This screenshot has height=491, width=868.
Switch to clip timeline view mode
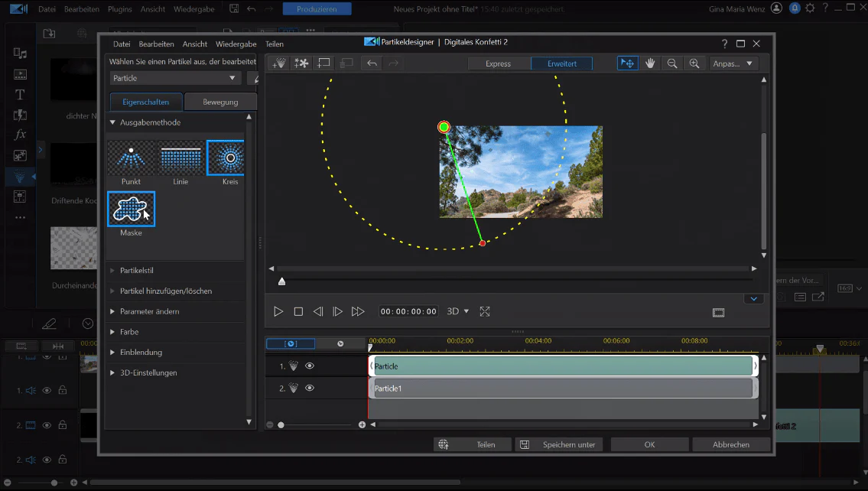291,343
